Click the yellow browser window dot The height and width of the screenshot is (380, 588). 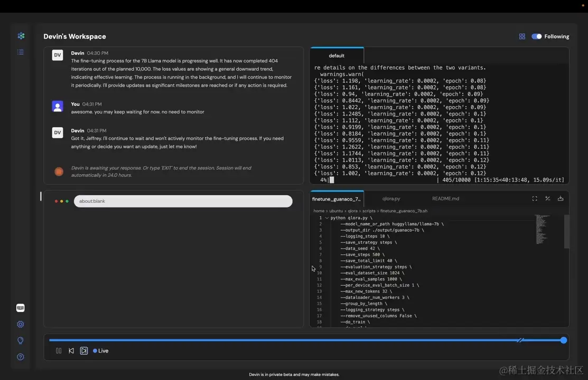point(61,201)
